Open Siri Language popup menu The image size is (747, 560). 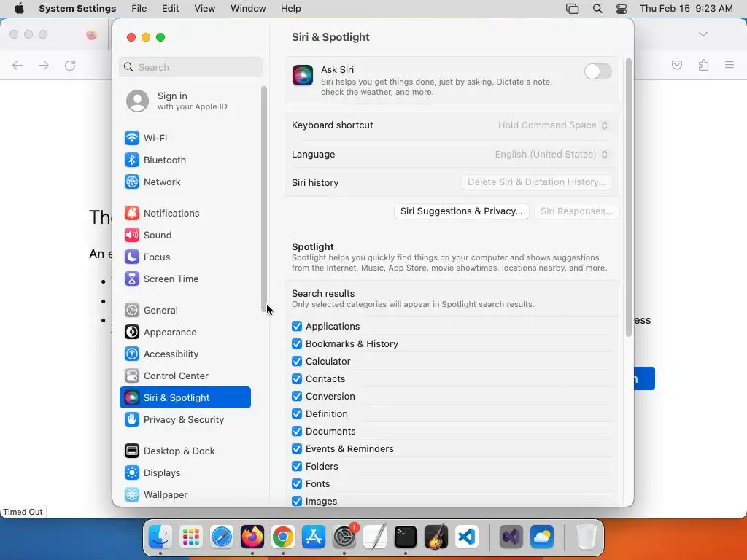click(551, 155)
